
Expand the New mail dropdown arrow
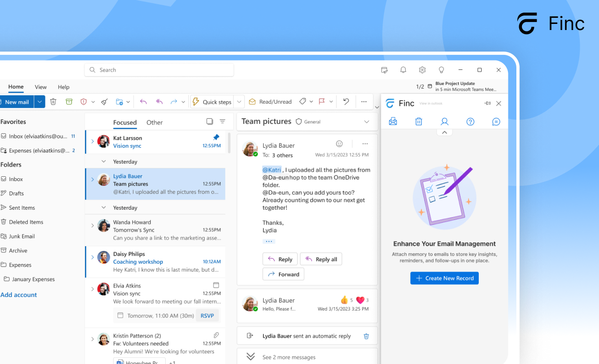(x=40, y=102)
